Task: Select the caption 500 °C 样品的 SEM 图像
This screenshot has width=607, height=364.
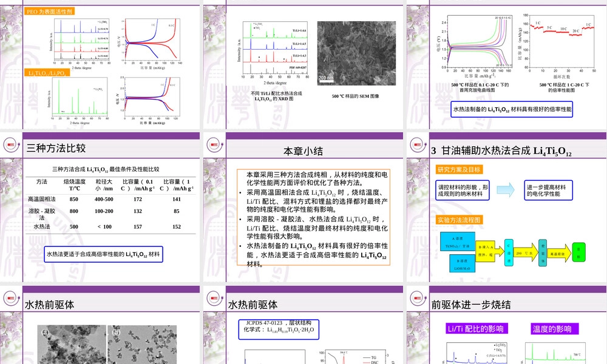Action: [x=355, y=96]
